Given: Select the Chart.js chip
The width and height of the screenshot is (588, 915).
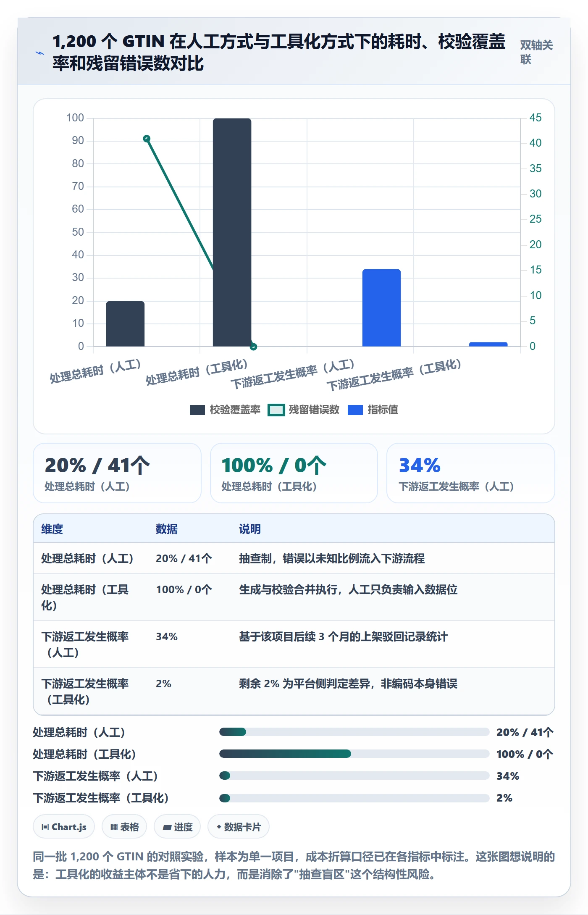Looking at the screenshot, I should pyautogui.click(x=64, y=827).
